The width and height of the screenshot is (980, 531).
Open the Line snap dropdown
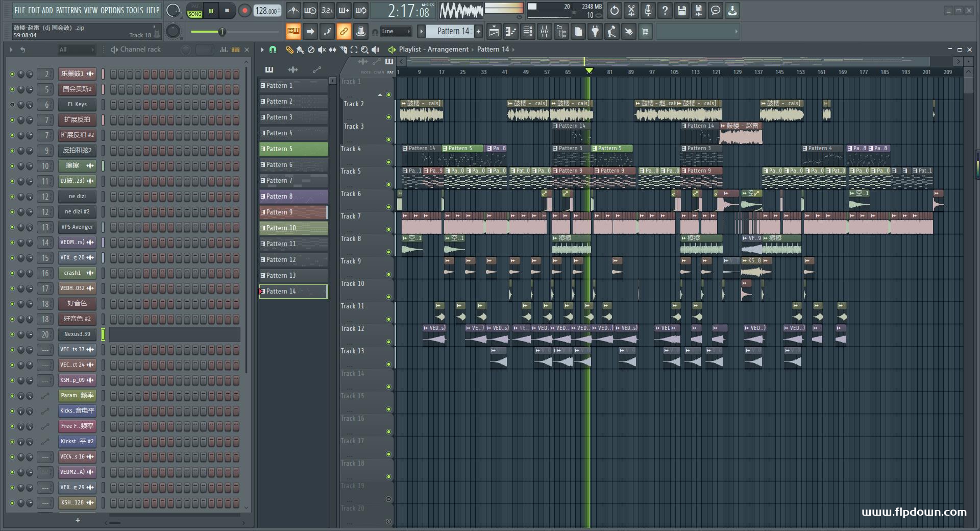click(396, 32)
